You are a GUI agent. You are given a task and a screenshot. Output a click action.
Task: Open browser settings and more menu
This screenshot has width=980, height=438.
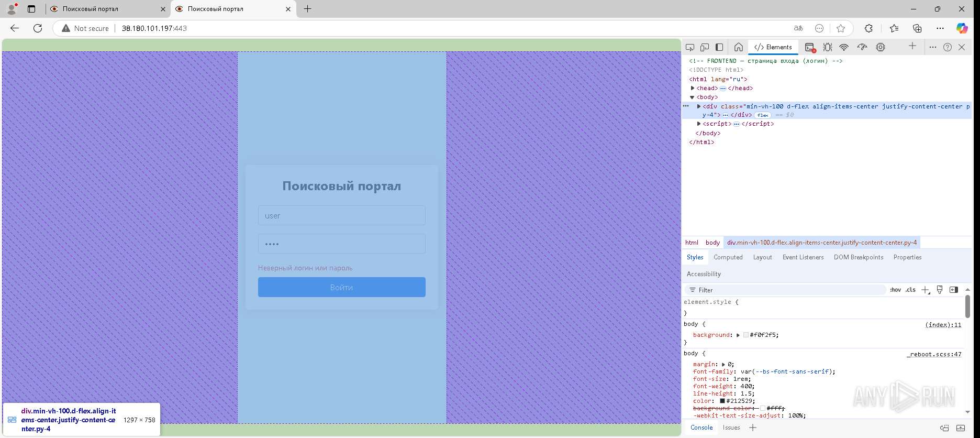pos(940,28)
